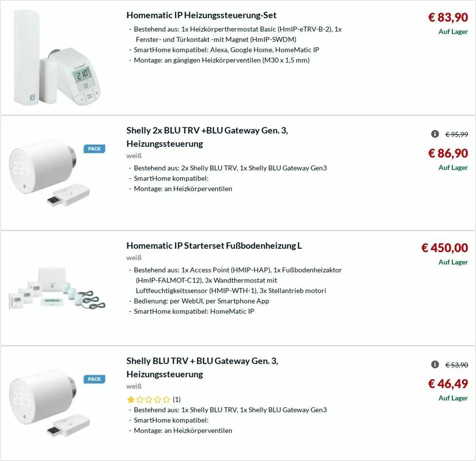This screenshot has width=476, height=461.
Task: Open Homematic IP Starterset Fußbodenheizung L title
Action: 214,246
